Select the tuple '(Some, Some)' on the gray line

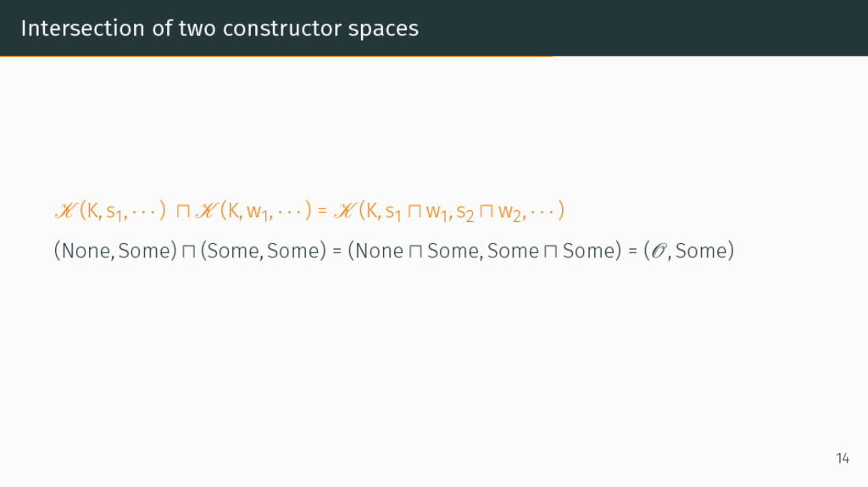[264, 251]
